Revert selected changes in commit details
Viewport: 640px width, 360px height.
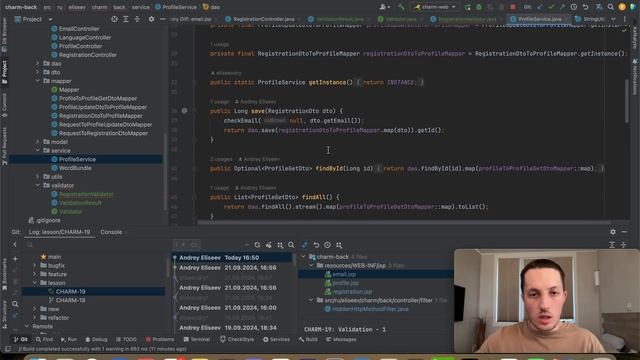tap(316, 245)
